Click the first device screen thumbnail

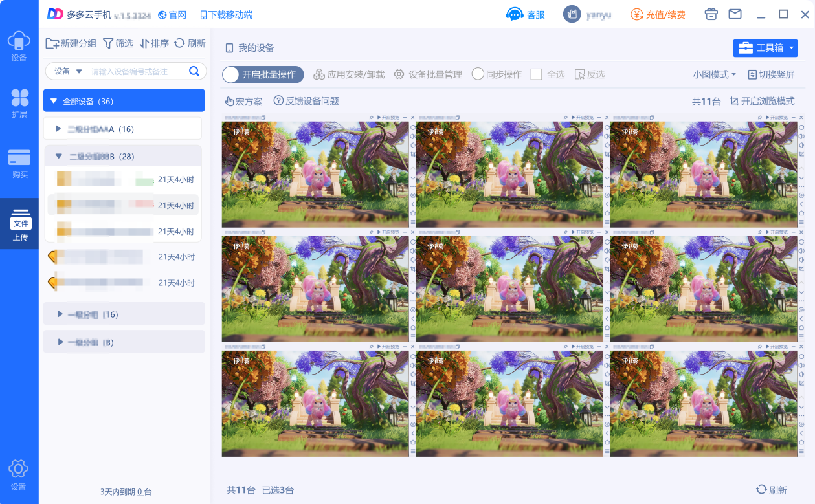click(x=315, y=174)
